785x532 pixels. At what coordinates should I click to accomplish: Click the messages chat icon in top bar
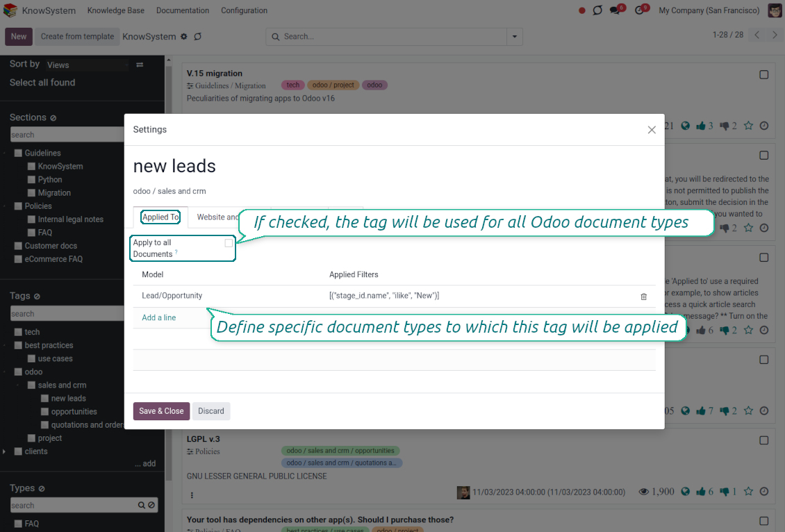tap(615, 10)
